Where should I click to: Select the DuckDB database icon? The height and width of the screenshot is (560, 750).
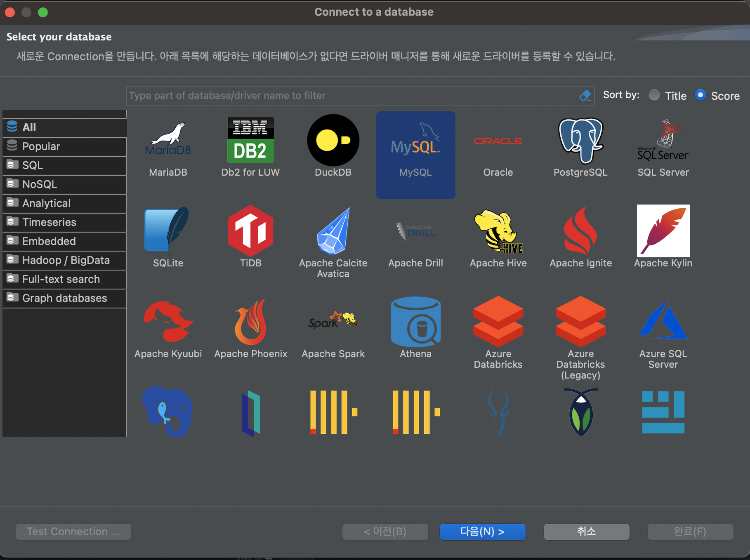pos(333,140)
